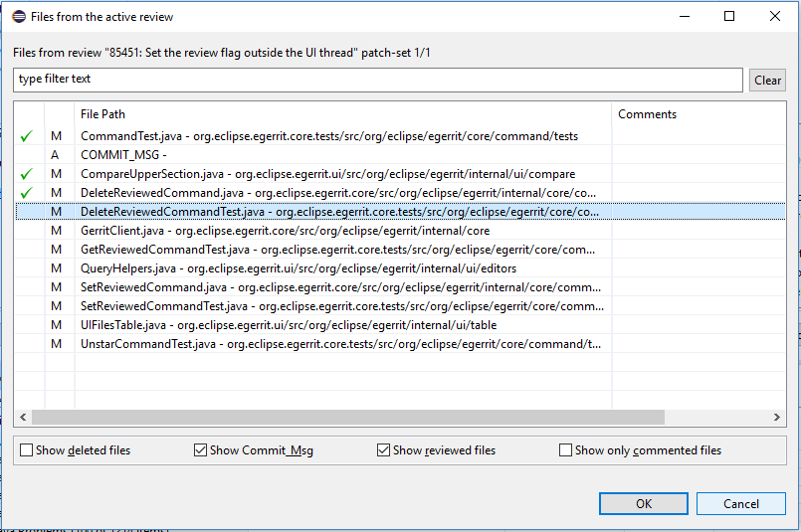Click the Clear filter button

click(x=767, y=81)
